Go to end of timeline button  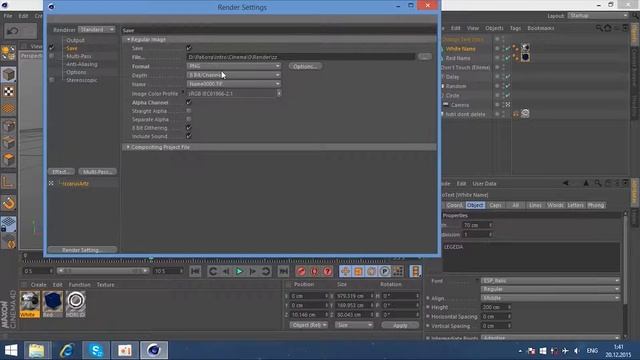coord(283,271)
